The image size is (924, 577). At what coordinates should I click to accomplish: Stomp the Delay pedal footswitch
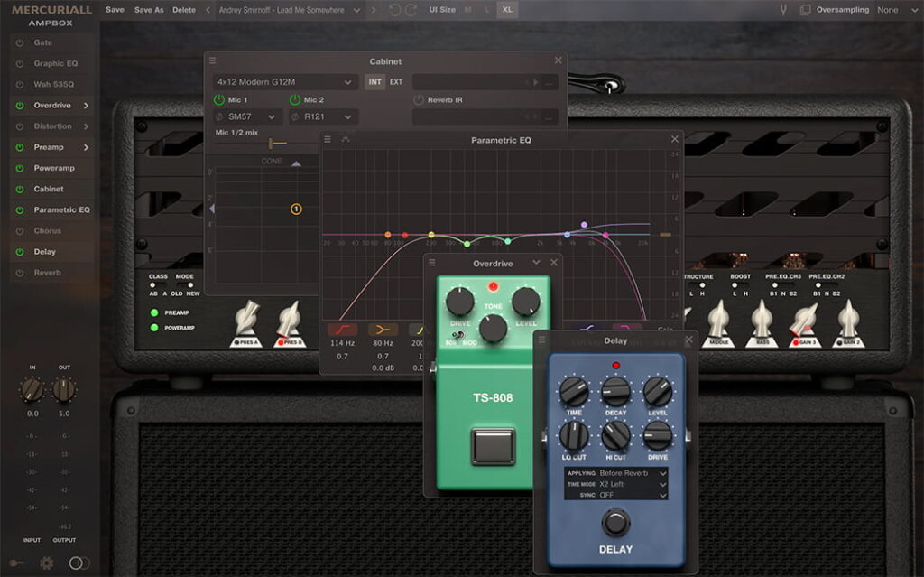click(x=615, y=523)
